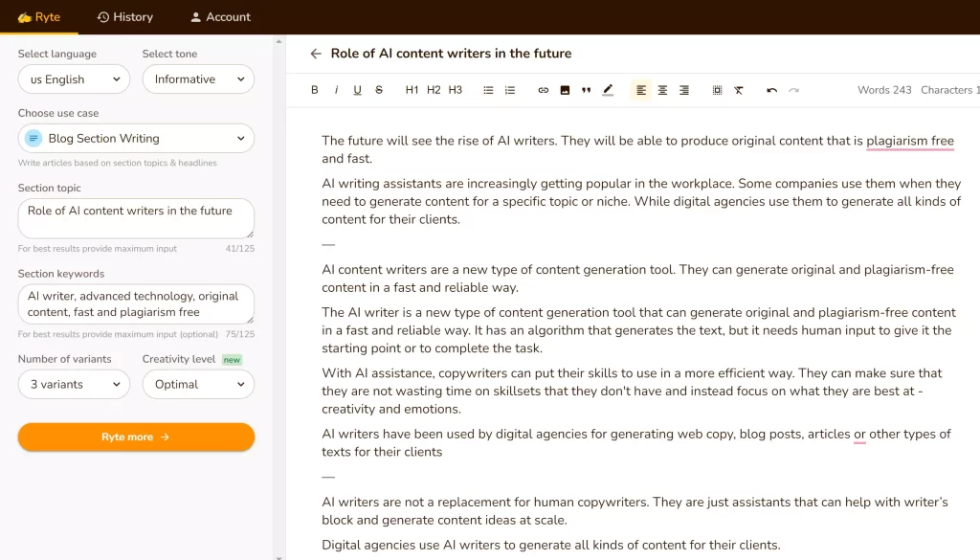Screen dimensions: 980x560
Task: Click the Words 243 counter
Action: click(x=884, y=90)
